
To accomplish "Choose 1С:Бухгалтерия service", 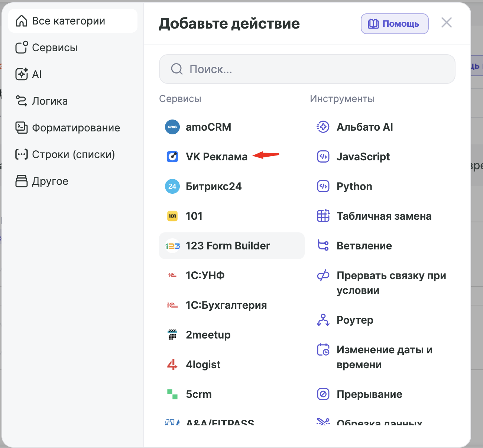I will 232,305.
